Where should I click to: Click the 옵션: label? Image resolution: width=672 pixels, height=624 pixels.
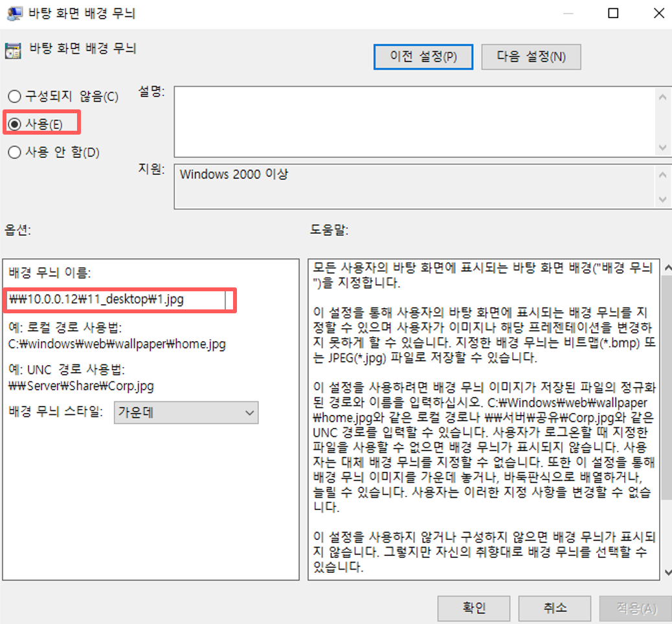coord(17,230)
